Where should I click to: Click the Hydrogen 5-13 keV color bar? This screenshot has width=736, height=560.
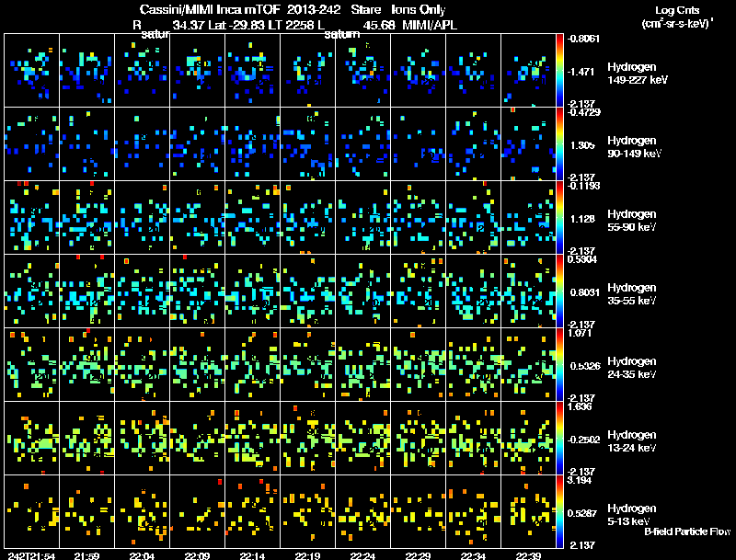(559, 512)
